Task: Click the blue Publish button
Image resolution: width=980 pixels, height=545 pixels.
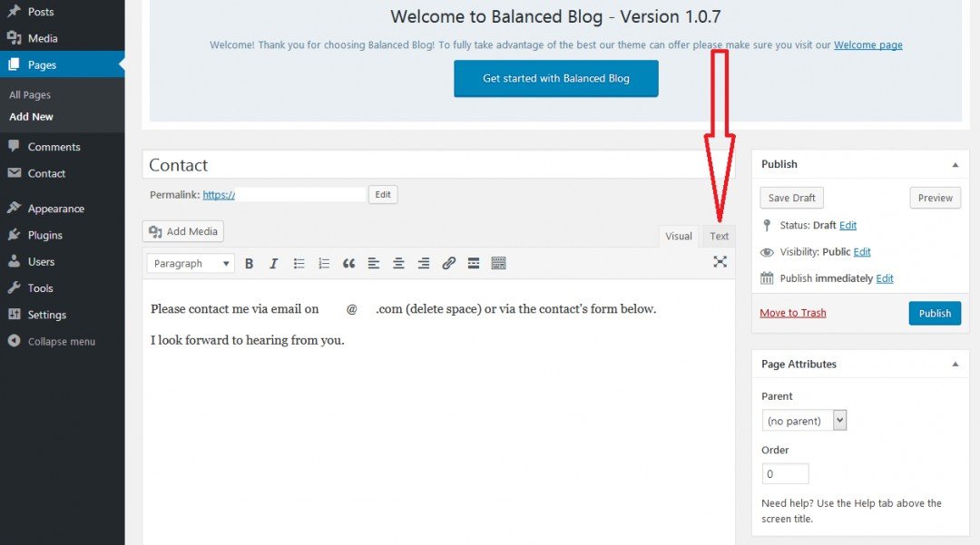Action: tap(935, 314)
